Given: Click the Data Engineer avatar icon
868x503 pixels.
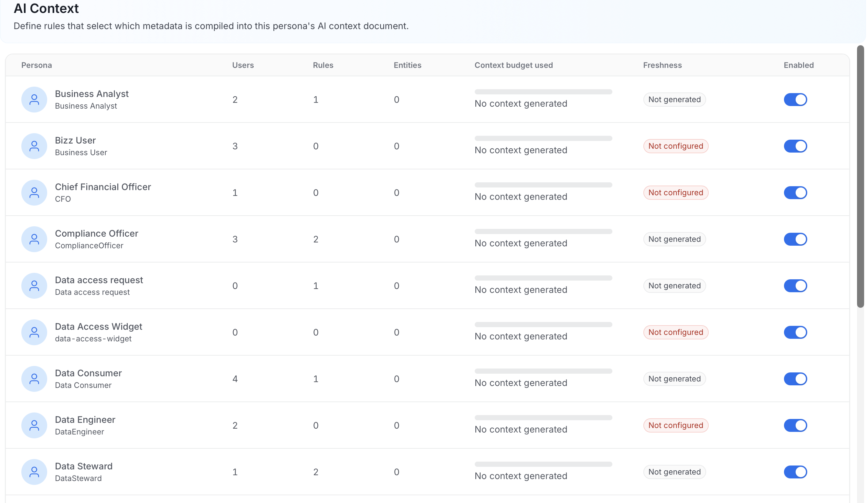Looking at the screenshot, I should [x=34, y=425].
